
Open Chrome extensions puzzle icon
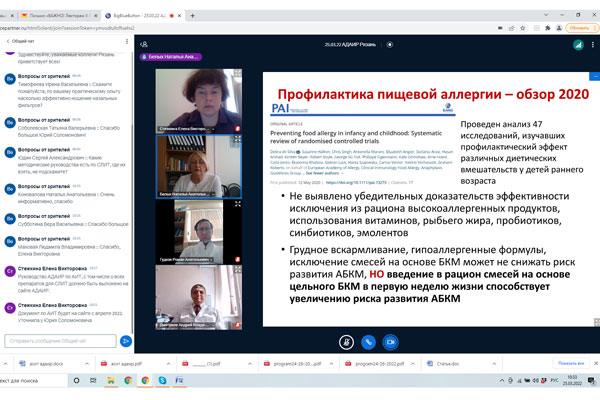548,28
